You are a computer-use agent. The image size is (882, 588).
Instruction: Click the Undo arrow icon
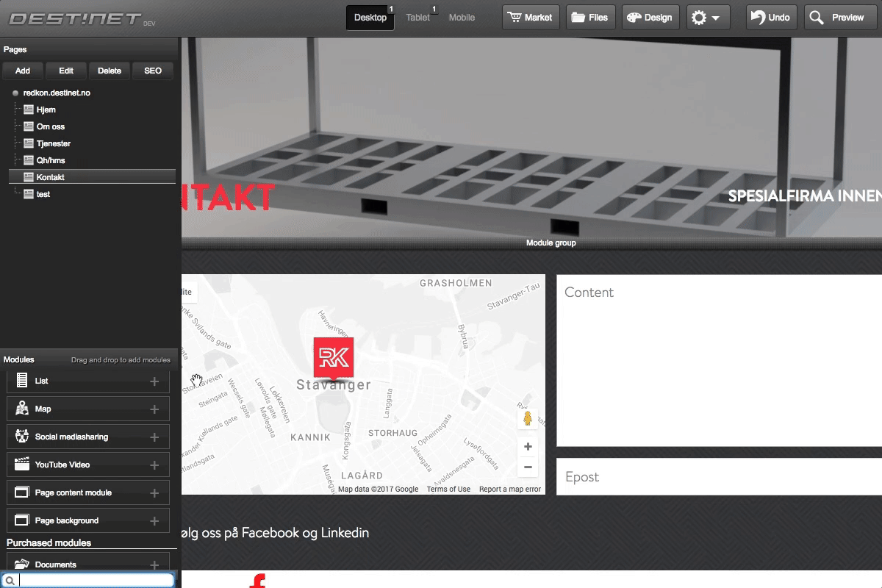pos(759,17)
